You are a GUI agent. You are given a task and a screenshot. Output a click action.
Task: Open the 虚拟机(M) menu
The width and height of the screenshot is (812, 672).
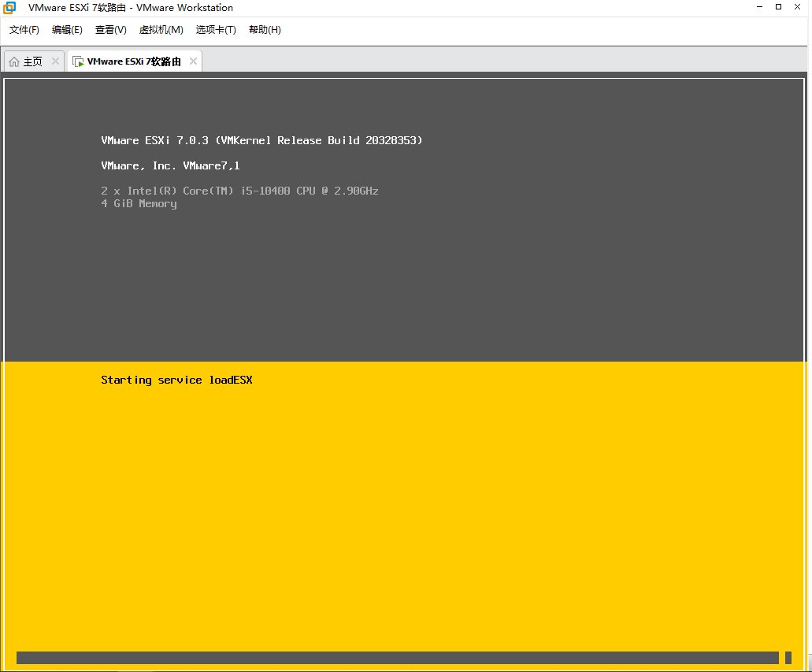point(161,30)
